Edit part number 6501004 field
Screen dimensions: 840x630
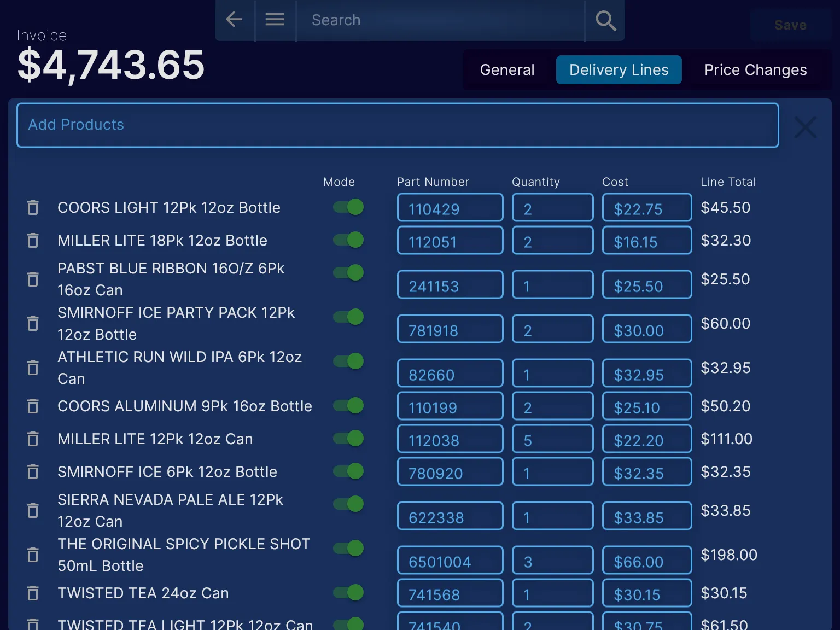[x=450, y=561]
